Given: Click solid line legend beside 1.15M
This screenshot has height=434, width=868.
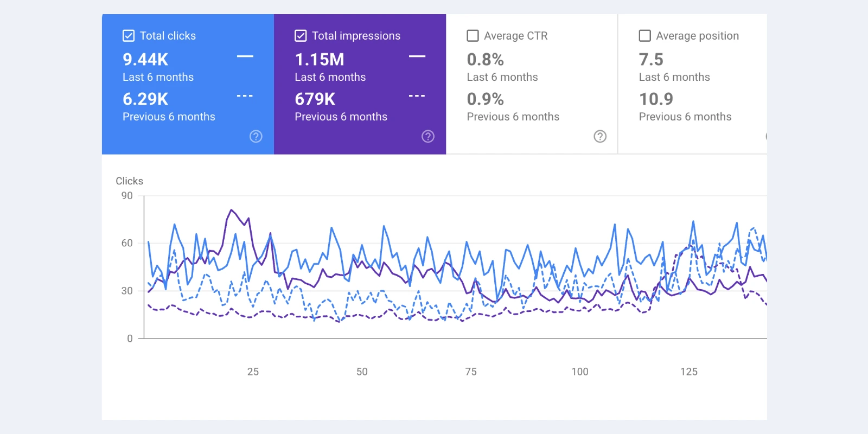Looking at the screenshot, I should coord(417,56).
